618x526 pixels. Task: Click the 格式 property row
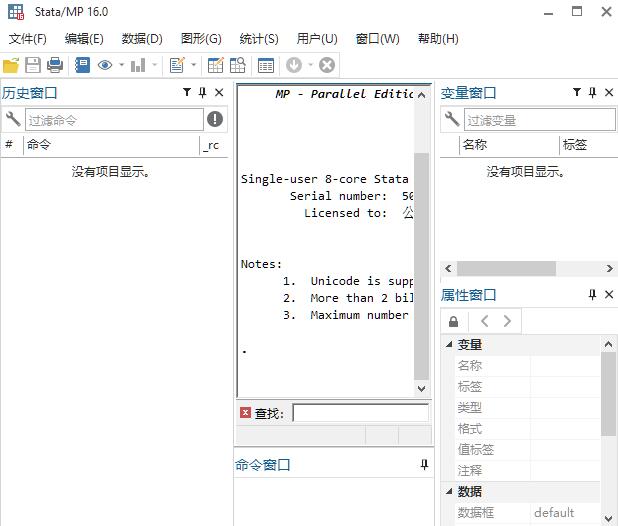coord(527,428)
